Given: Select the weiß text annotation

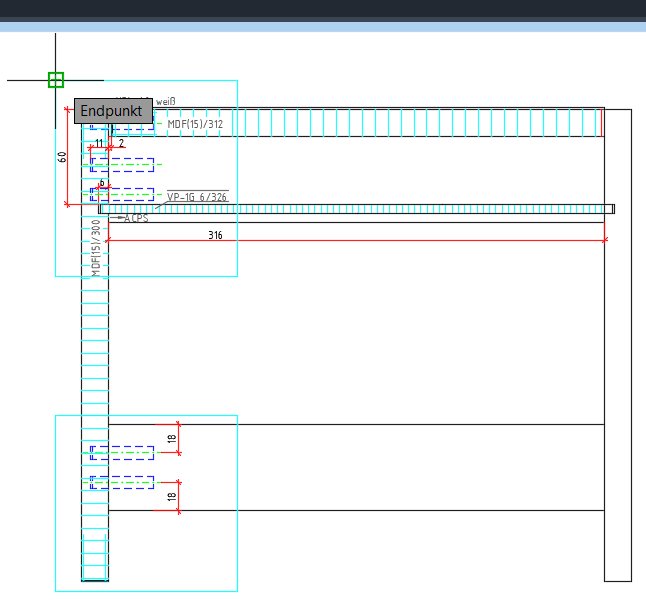Looking at the screenshot, I should tap(165, 102).
